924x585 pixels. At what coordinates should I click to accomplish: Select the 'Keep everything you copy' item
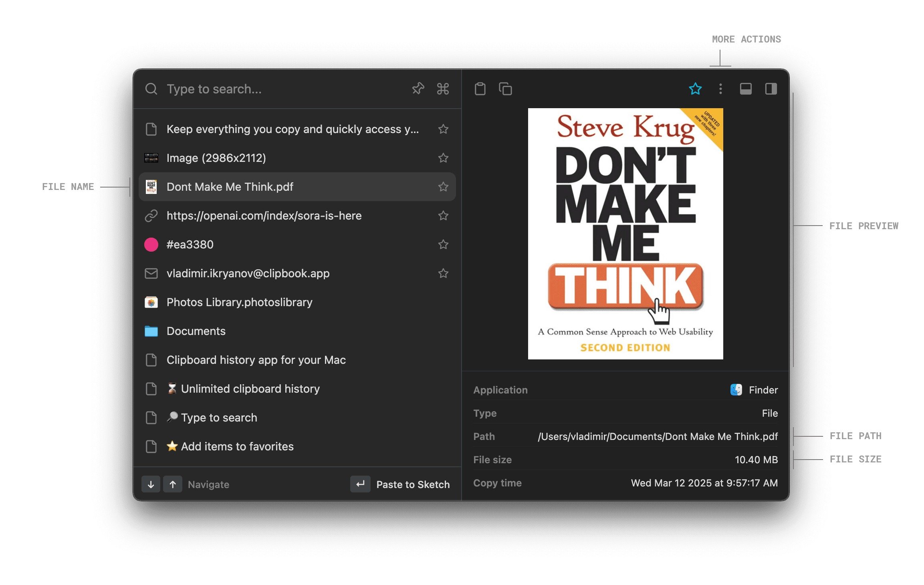(x=297, y=129)
